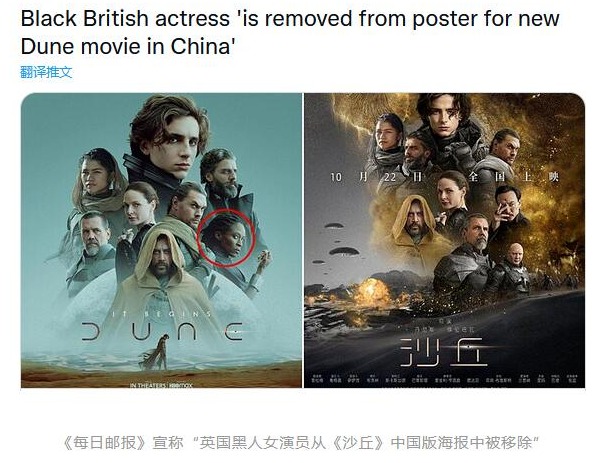Click the fireball explosion on the right poster
The height and width of the screenshot is (463, 612).
point(371,291)
